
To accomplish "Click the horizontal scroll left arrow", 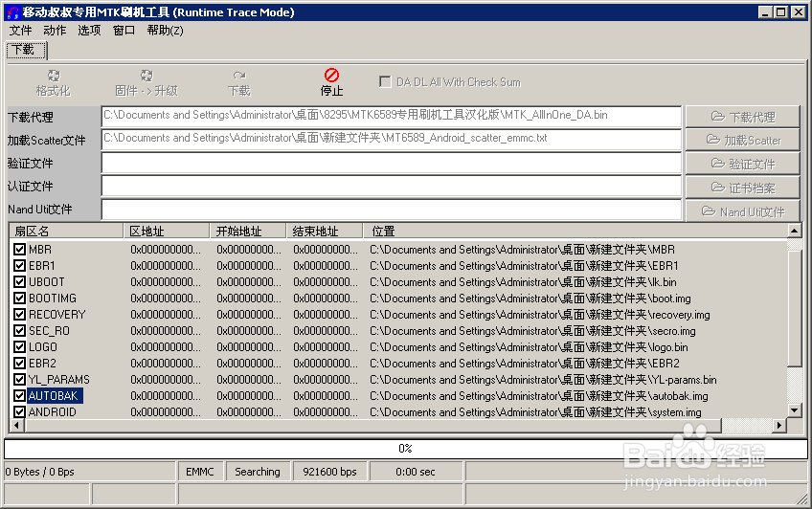I will point(17,425).
